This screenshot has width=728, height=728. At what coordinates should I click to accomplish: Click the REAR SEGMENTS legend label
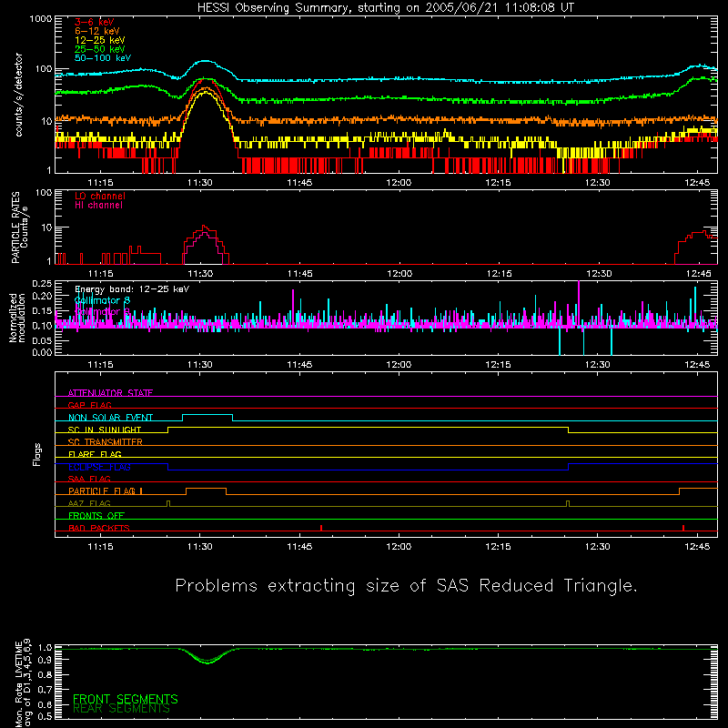[121, 709]
